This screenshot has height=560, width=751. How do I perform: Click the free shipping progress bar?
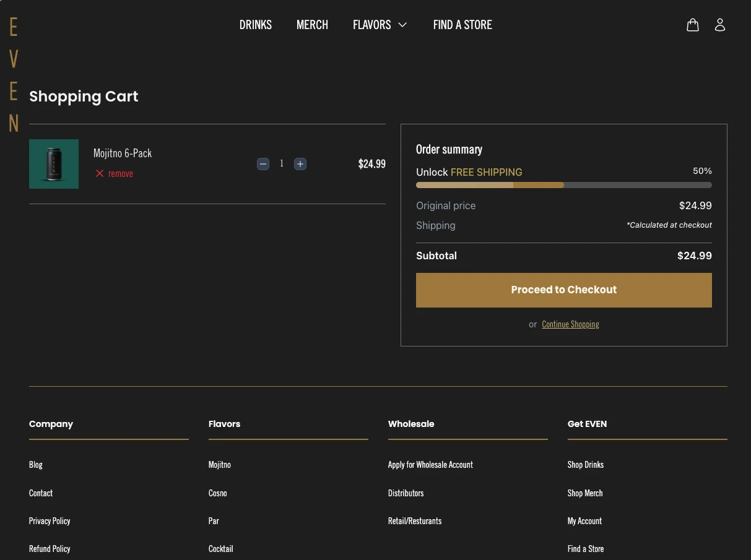(x=563, y=185)
